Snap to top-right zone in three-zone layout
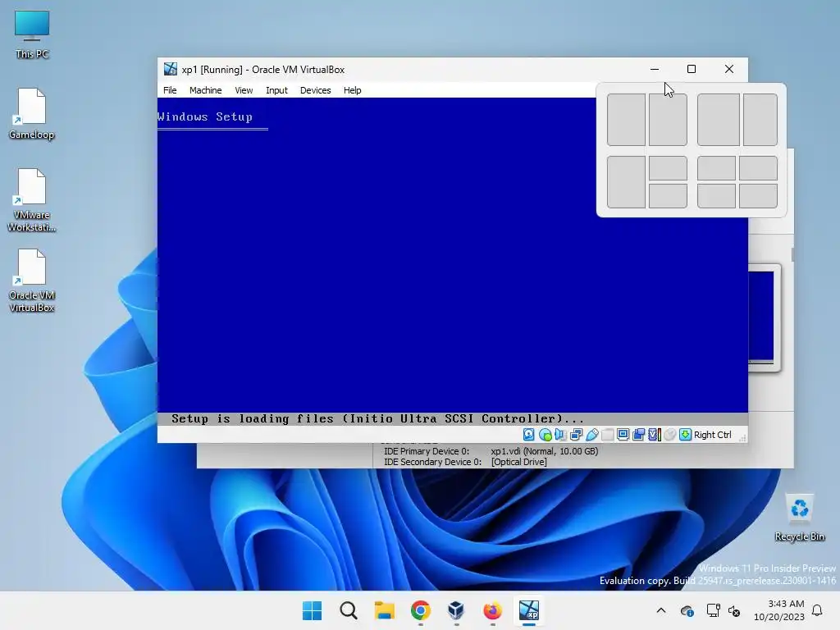 668,168
